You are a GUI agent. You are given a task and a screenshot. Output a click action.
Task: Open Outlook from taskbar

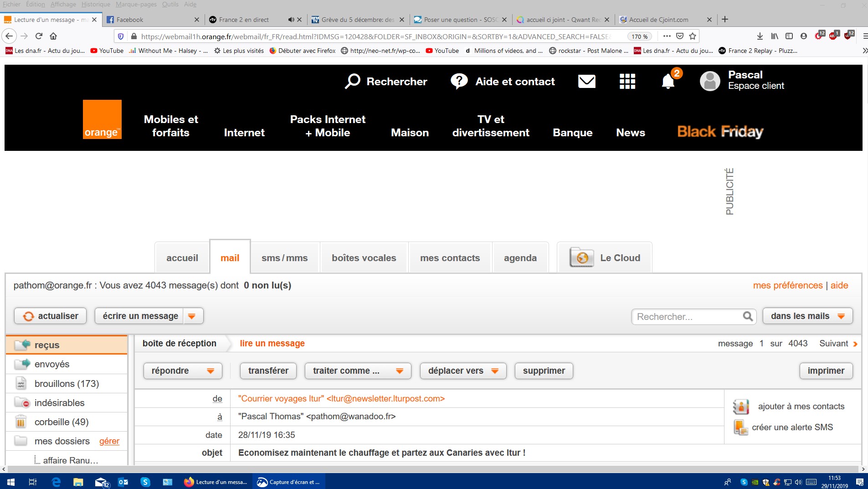point(123,482)
